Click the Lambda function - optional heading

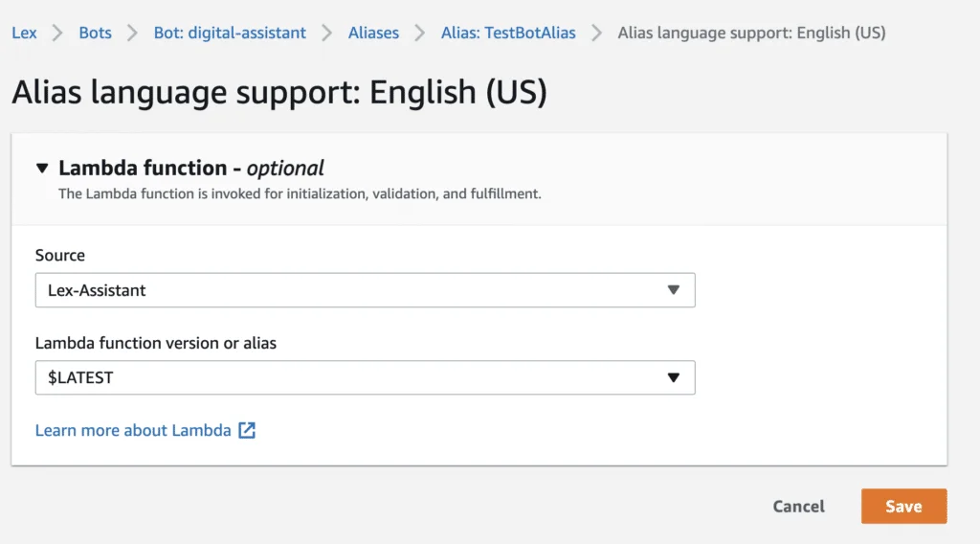(191, 168)
